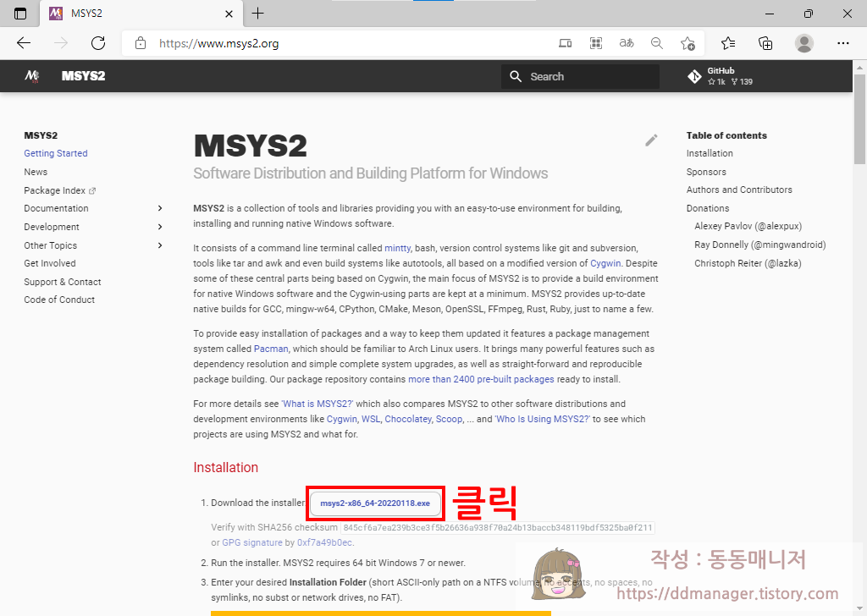Image resolution: width=867 pixels, height=616 pixels.
Task: View site information lock icon
Action: pos(141,43)
